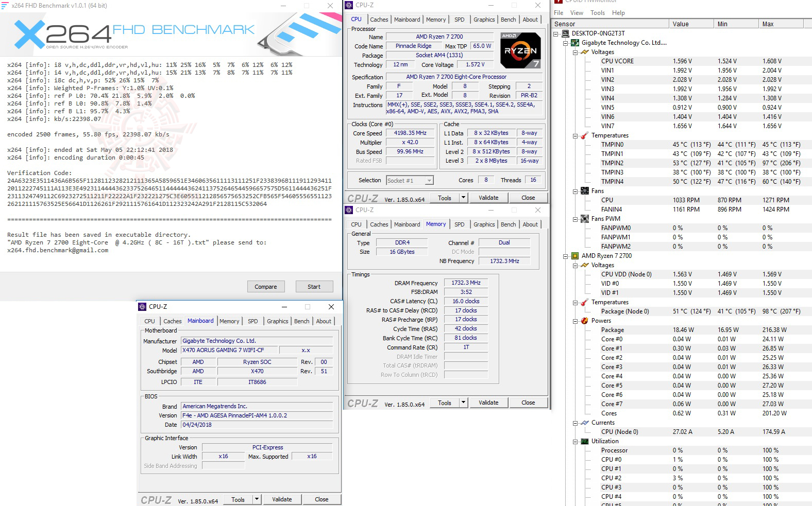Image resolution: width=812 pixels, height=506 pixels.
Task: Click the Gigabyte motherboard icon in tree
Action: point(575,43)
